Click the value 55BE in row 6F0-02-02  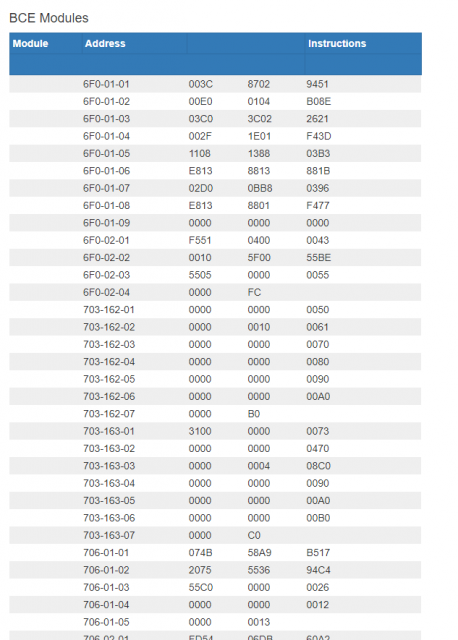(318, 258)
